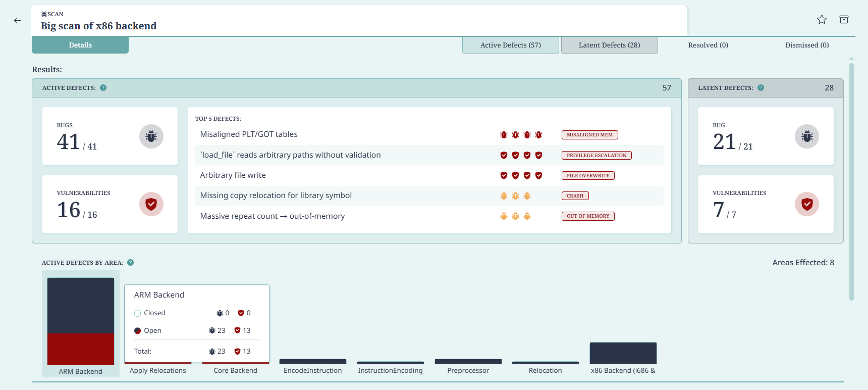Screen dimensions: 868x390
Task: Click the bug icon in tooltip Total row
Action: pos(212,352)
